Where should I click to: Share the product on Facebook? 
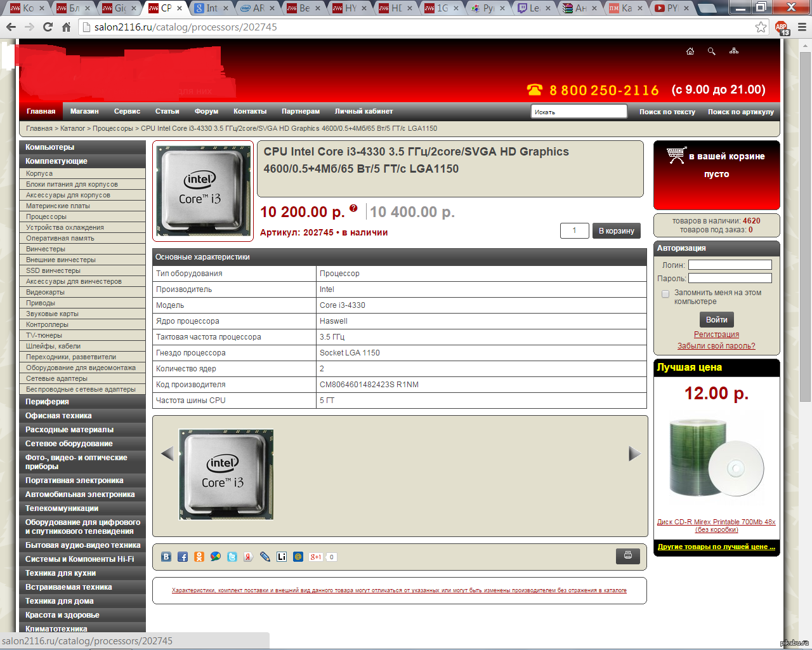click(183, 557)
